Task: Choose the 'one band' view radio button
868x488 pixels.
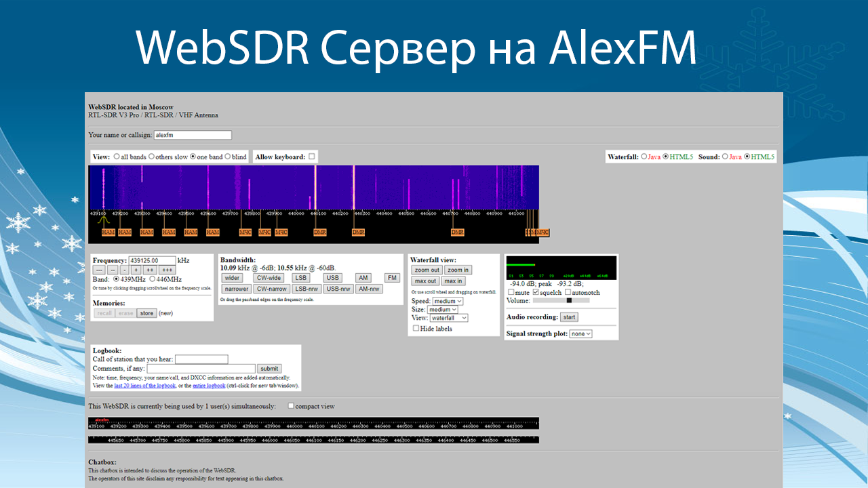Action: (193, 157)
